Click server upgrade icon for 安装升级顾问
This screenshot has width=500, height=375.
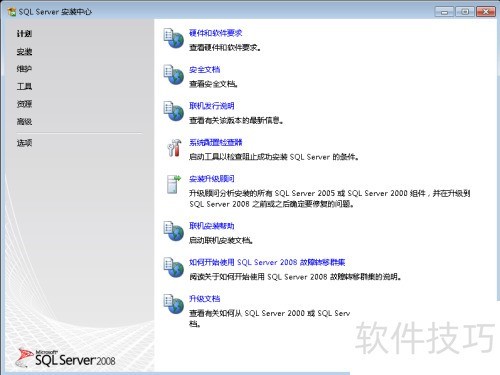(173, 184)
